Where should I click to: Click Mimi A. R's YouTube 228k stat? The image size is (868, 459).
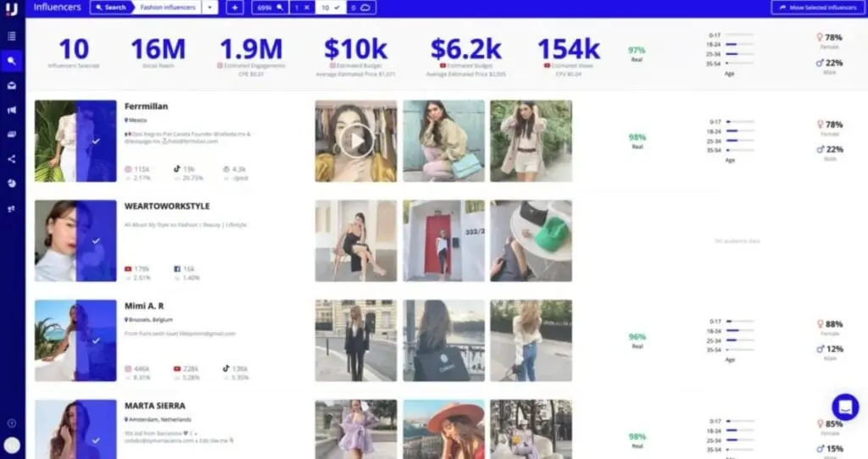click(186, 368)
